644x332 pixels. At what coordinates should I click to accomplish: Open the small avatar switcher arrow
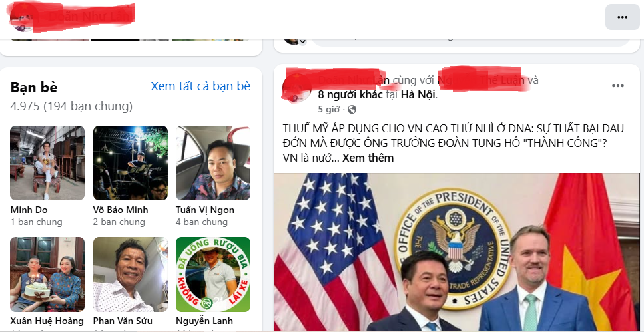(x=303, y=41)
